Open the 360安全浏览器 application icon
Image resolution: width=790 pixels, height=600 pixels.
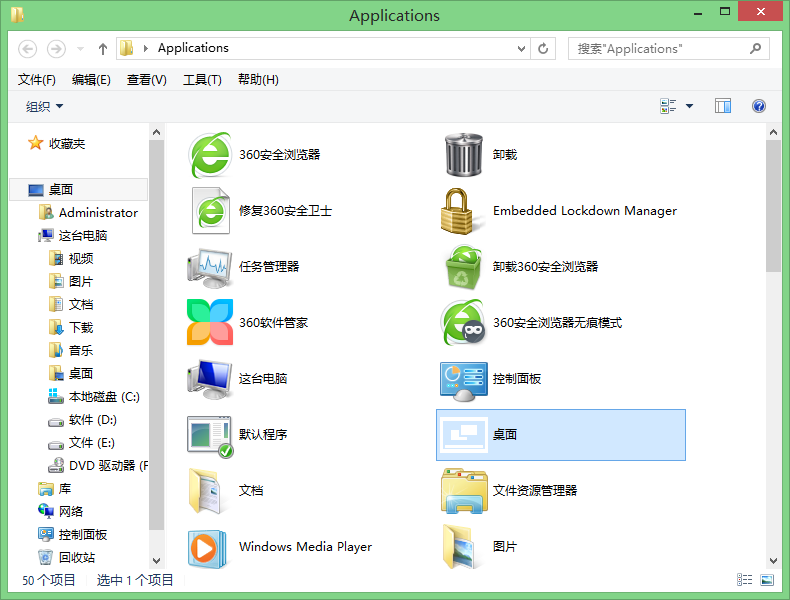point(209,155)
